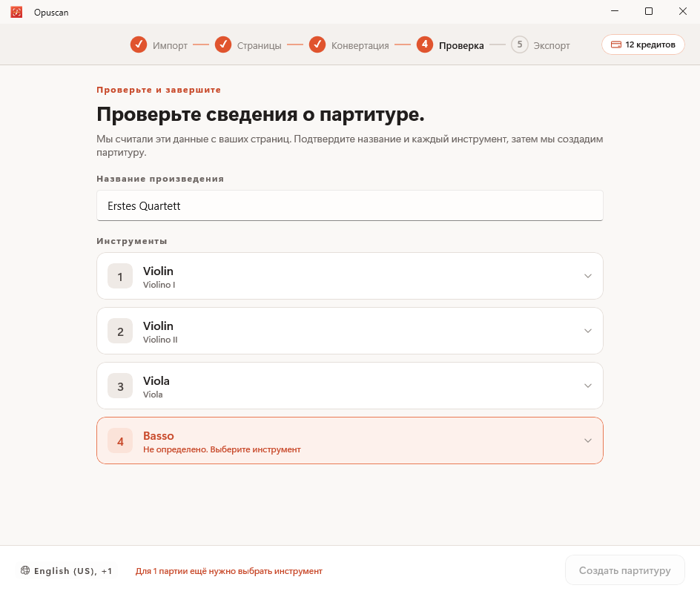
Task: Click the Viola instrument title
Action: pyautogui.click(x=156, y=381)
